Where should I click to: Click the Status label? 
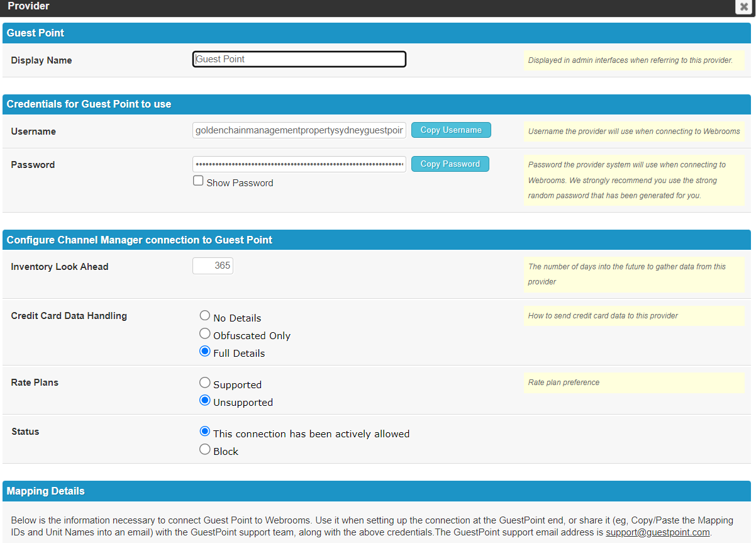tap(25, 432)
